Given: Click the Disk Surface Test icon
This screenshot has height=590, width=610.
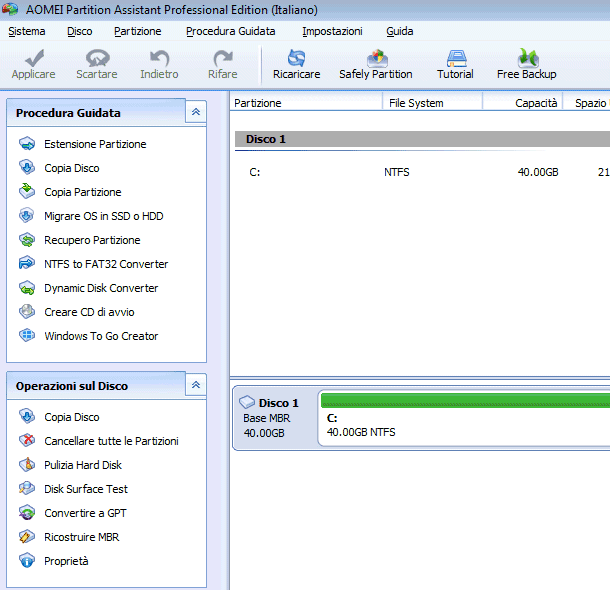Looking at the screenshot, I should coord(27,488).
